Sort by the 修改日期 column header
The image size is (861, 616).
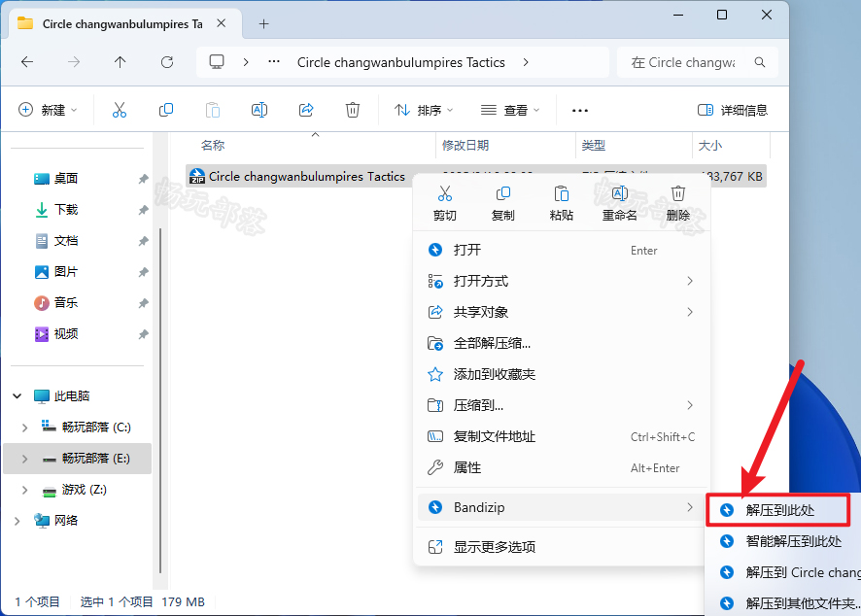465,145
